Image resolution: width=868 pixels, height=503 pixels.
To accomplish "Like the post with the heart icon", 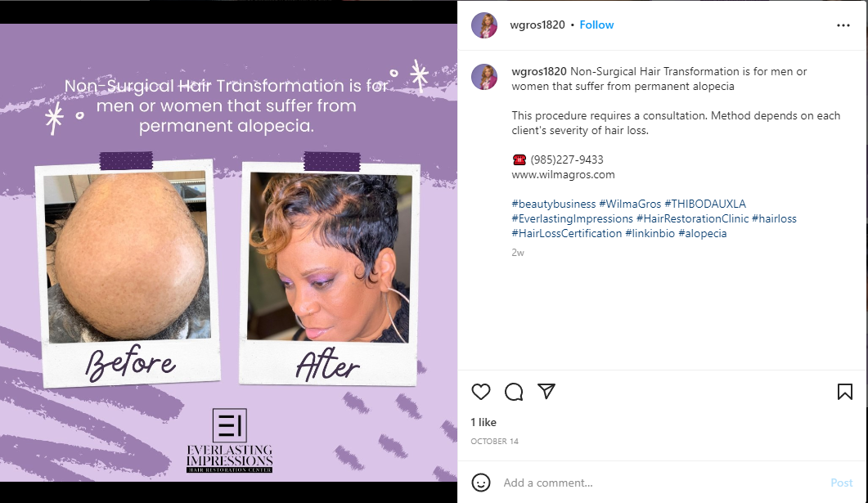I will click(480, 392).
